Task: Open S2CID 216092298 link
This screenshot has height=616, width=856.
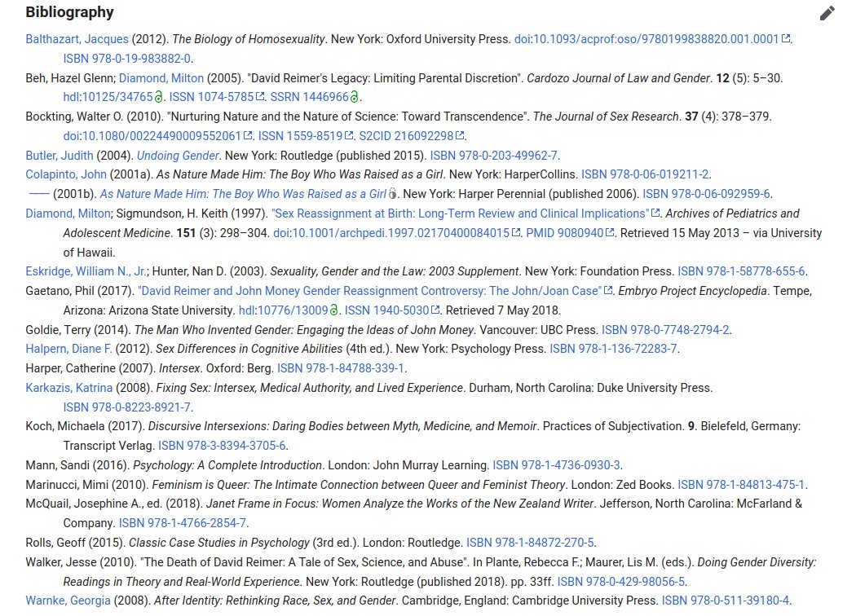Action: click(x=412, y=136)
